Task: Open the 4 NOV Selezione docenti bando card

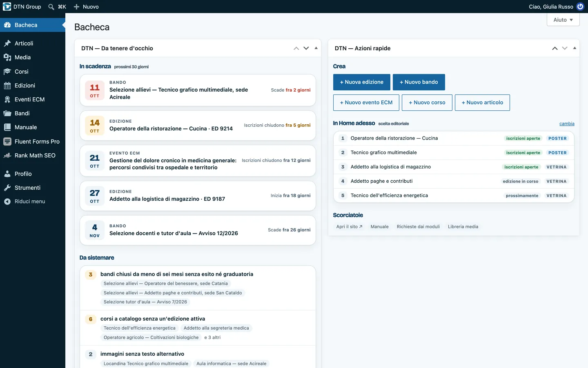Action: (x=198, y=230)
